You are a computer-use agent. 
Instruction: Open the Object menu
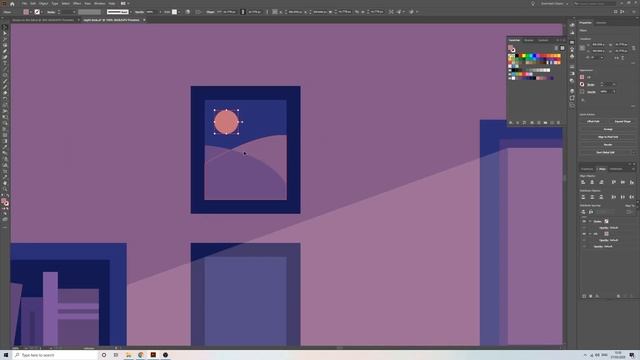pos(44,3)
